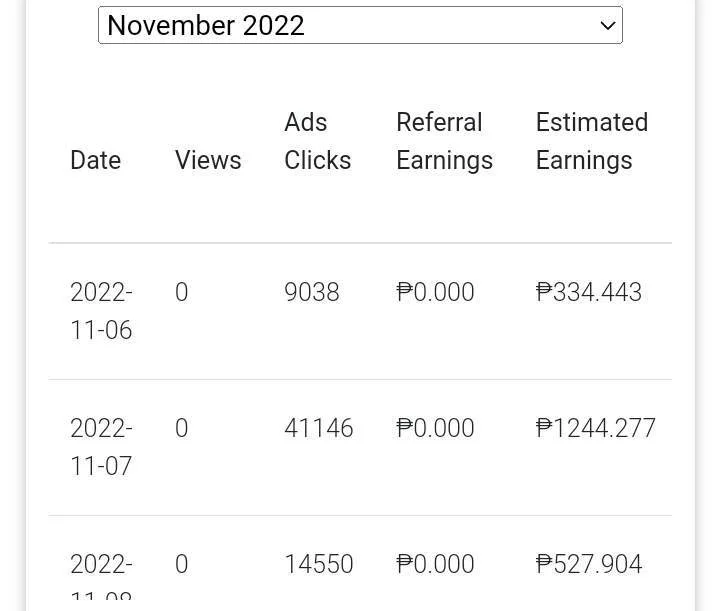Select the ₱334.443 estimated earnings cell

tap(589, 292)
